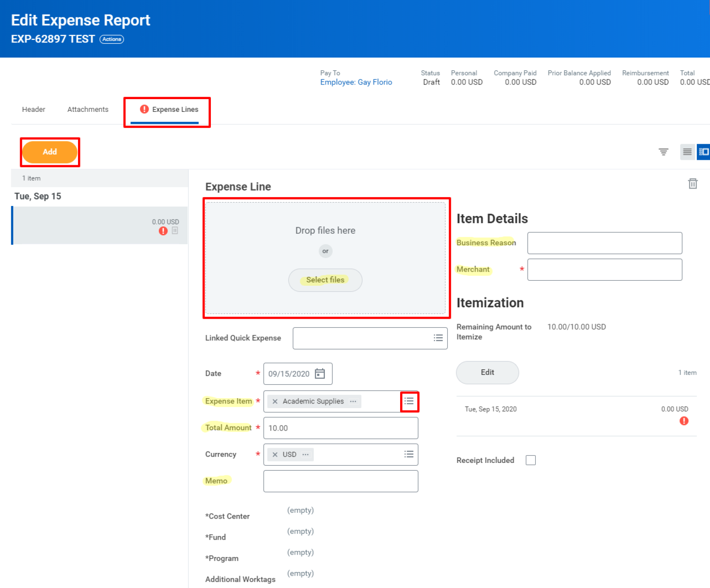
Task: Click the Academic Supplies chip text
Action: click(x=313, y=401)
